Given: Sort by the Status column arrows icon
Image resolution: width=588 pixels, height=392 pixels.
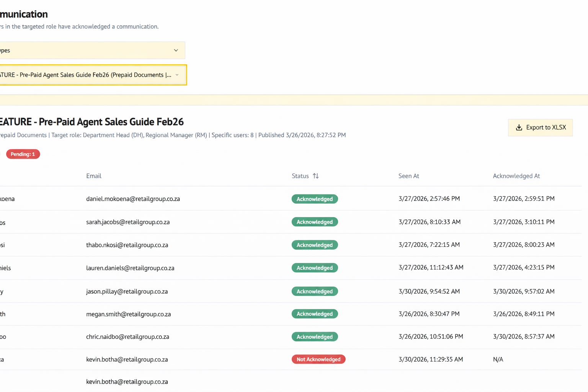Looking at the screenshot, I should (315, 176).
